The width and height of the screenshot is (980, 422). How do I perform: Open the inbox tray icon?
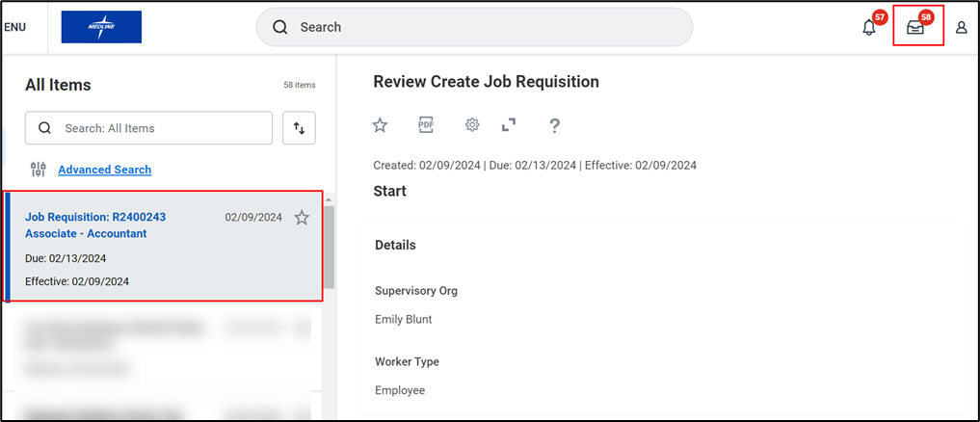(915, 28)
